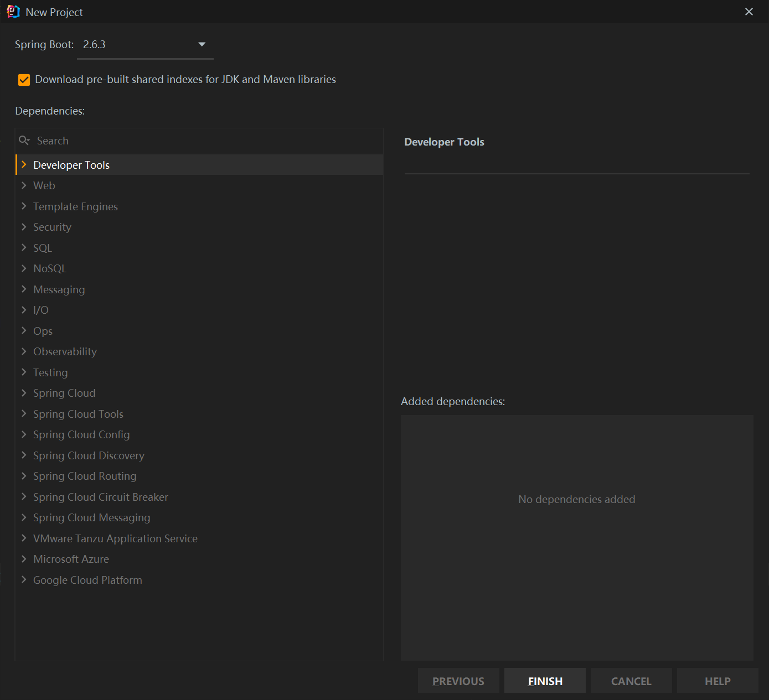Select Google Cloud Platform in the list
Screen dimensions: 769x700
tap(199, 580)
